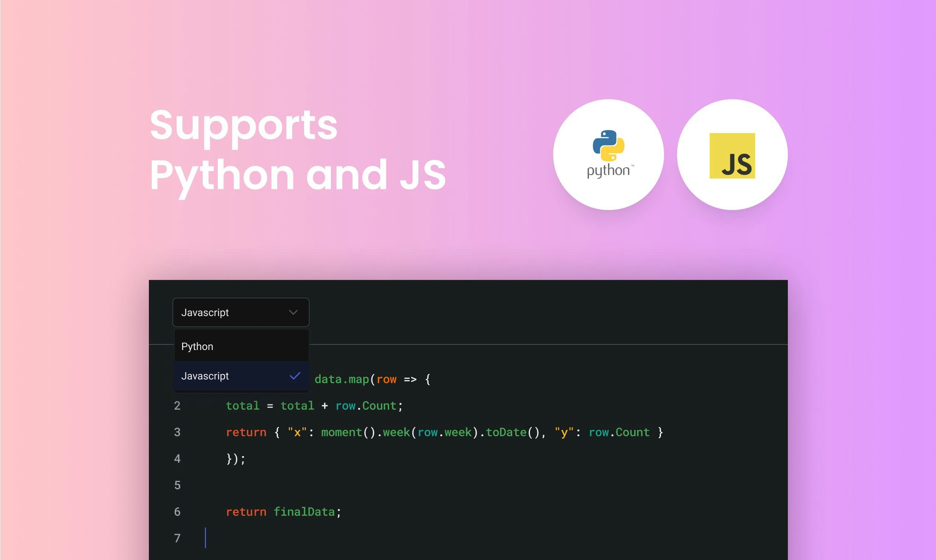Click 'moment().week' in line 3
The width and height of the screenshot is (936, 560).
tap(365, 432)
